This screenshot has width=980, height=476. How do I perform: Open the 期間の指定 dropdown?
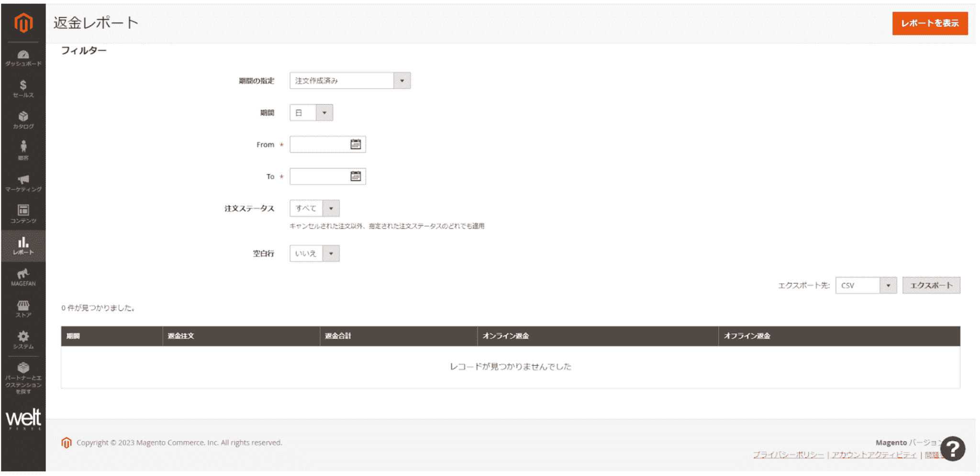[402, 80]
